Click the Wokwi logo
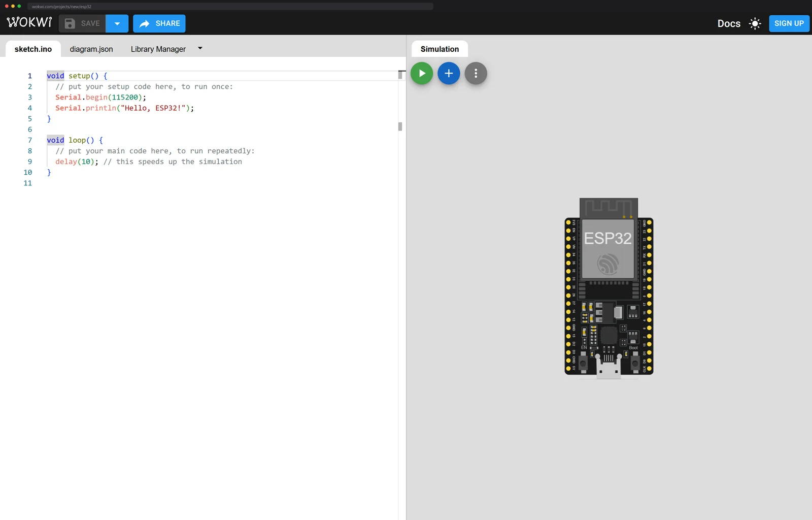The height and width of the screenshot is (520, 812). pyautogui.click(x=29, y=23)
